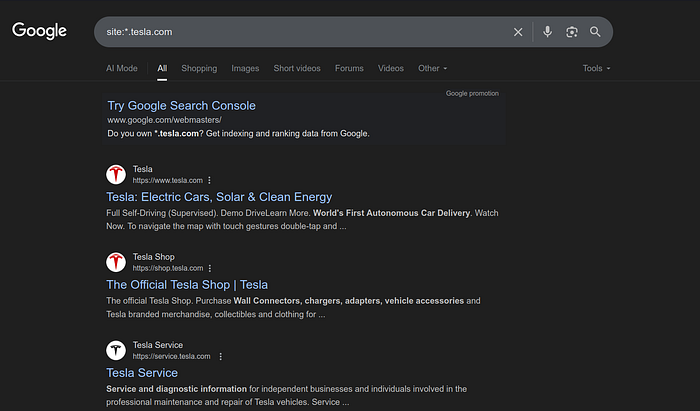Open more options for shop.tesla.com result
Screen dimensions: 700x411
(211, 268)
